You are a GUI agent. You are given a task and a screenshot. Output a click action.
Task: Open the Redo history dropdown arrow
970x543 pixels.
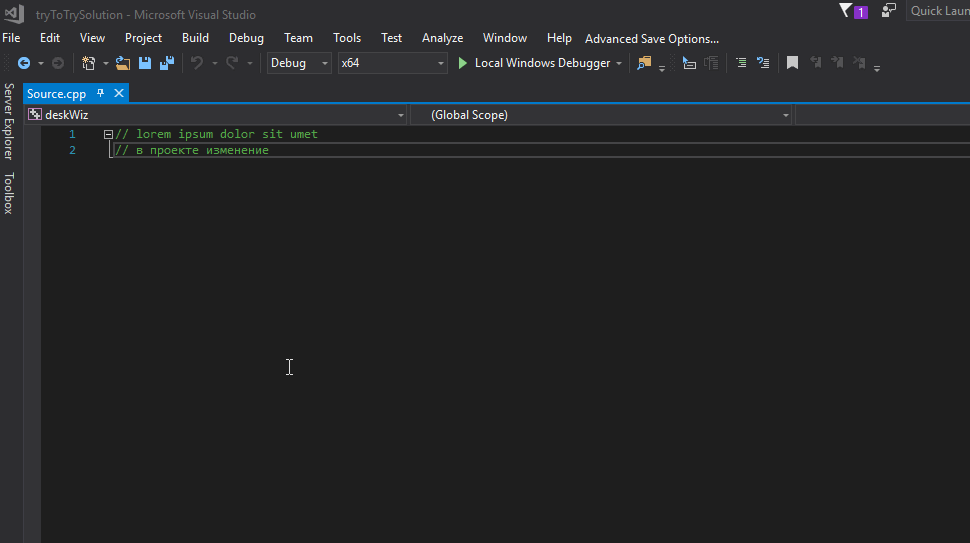(x=250, y=63)
